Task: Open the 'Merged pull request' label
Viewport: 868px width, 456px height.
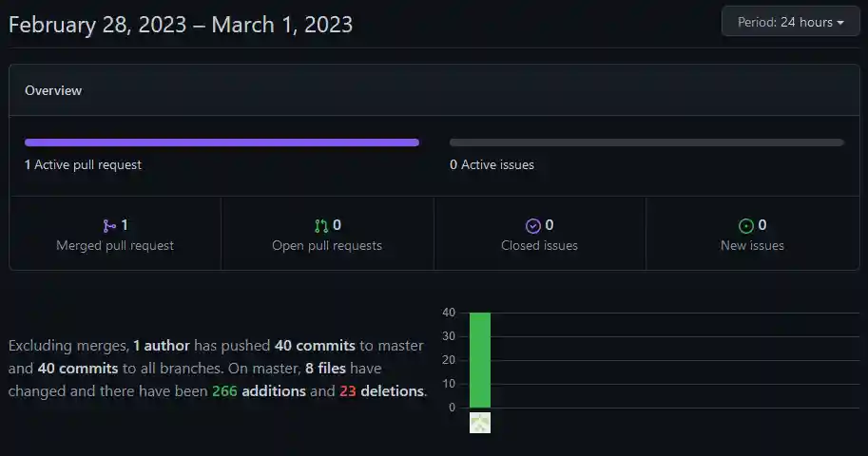Action: click(115, 245)
